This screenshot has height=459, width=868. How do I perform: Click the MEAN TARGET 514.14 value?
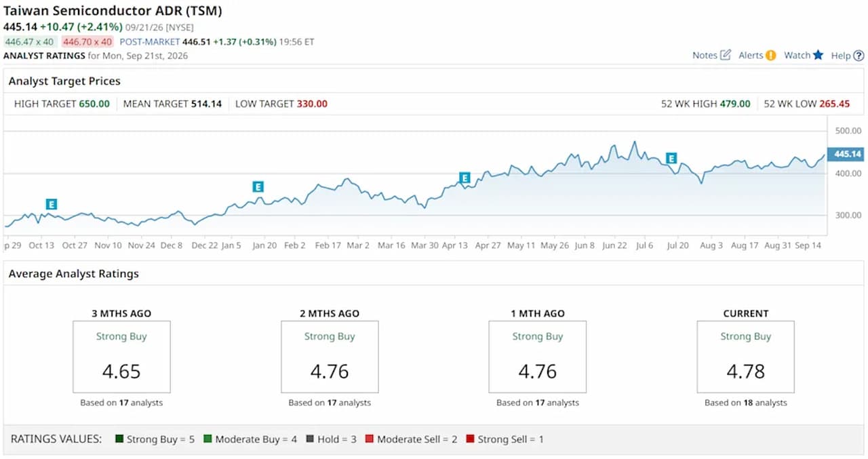click(206, 104)
